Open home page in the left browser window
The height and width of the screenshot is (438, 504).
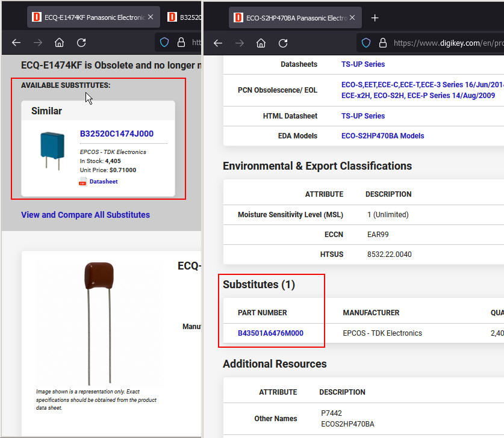coord(59,42)
